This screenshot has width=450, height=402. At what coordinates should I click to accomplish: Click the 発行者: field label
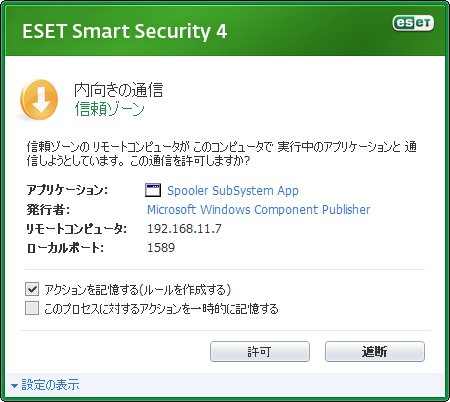48,210
